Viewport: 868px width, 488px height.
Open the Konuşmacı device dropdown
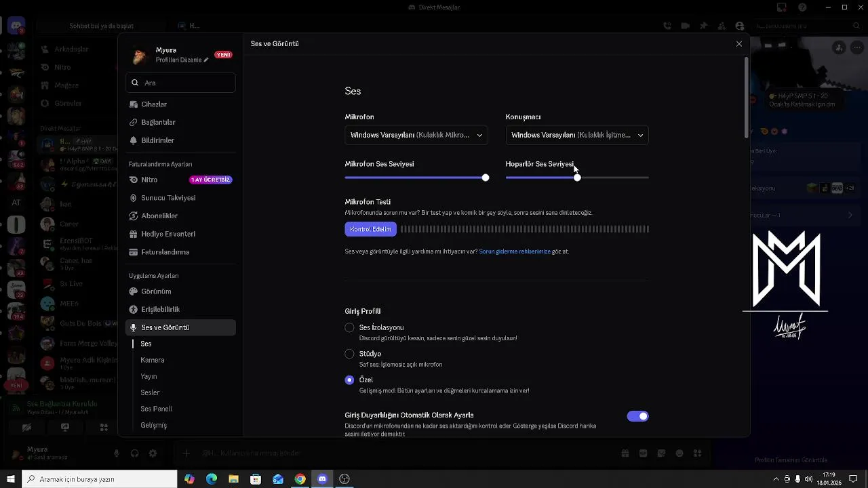pyautogui.click(x=577, y=135)
